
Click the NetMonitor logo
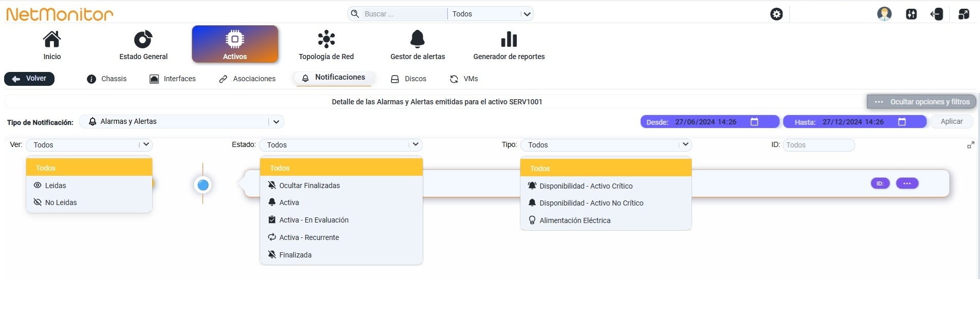60,14
